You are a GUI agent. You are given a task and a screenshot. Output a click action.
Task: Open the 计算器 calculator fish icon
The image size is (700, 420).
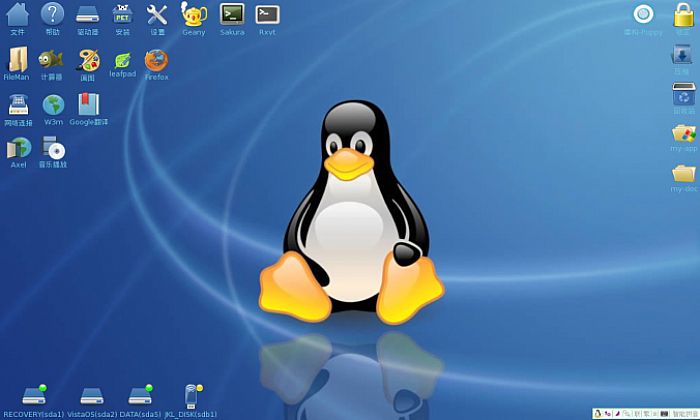[50, 59]
